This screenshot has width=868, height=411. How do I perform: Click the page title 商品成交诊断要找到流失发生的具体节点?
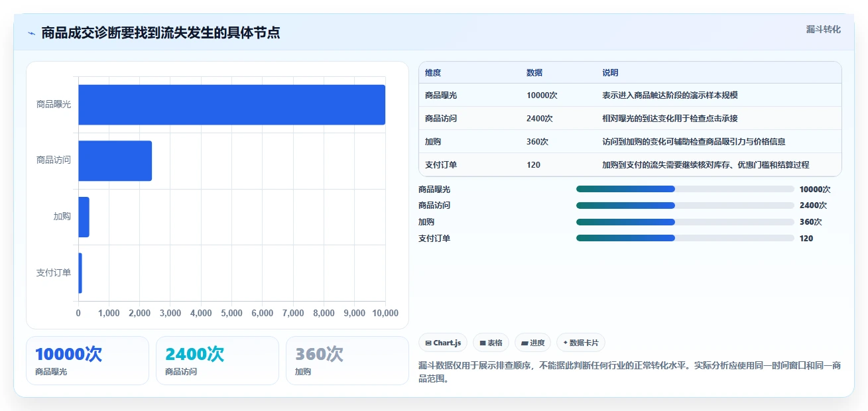point(160,33)
